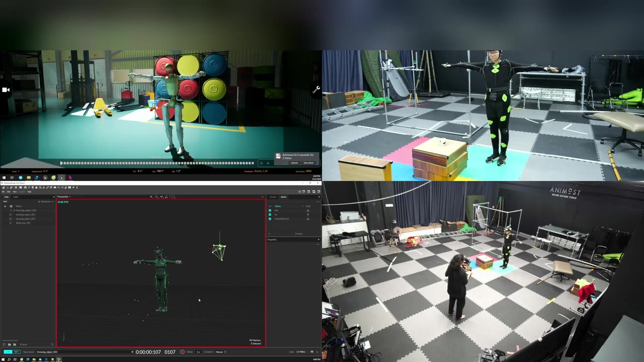Select the Assets tab
The height and width of the screenshot is (362, 644).
(x=283, y=197)
